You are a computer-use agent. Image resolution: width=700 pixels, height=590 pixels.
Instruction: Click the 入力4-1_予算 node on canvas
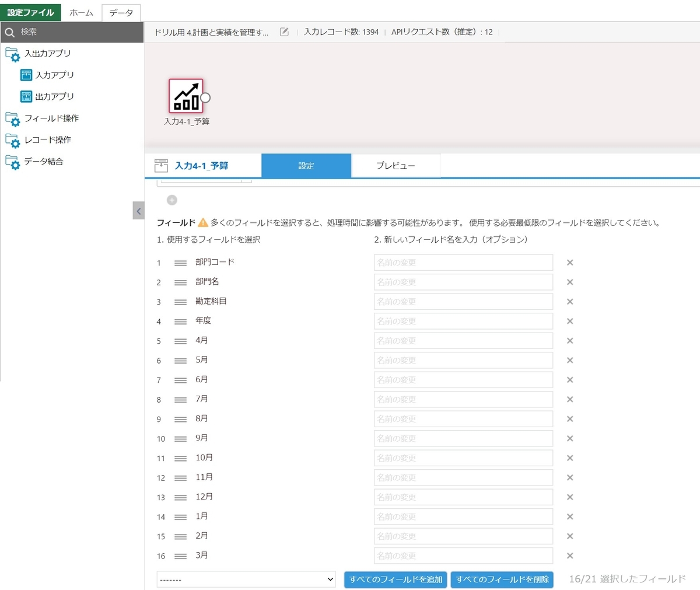(186, 96)
